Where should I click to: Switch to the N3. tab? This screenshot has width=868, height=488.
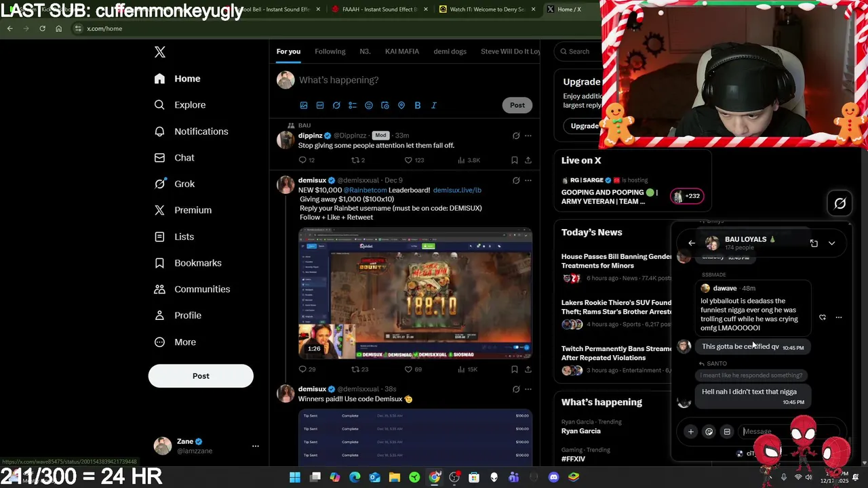click(365, 52)
